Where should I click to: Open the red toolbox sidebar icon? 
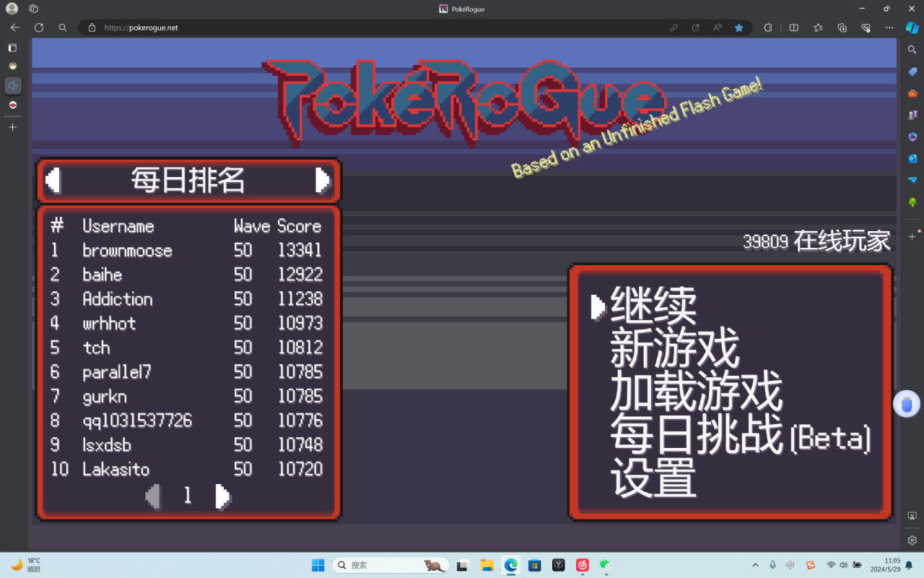pos(912,93)
